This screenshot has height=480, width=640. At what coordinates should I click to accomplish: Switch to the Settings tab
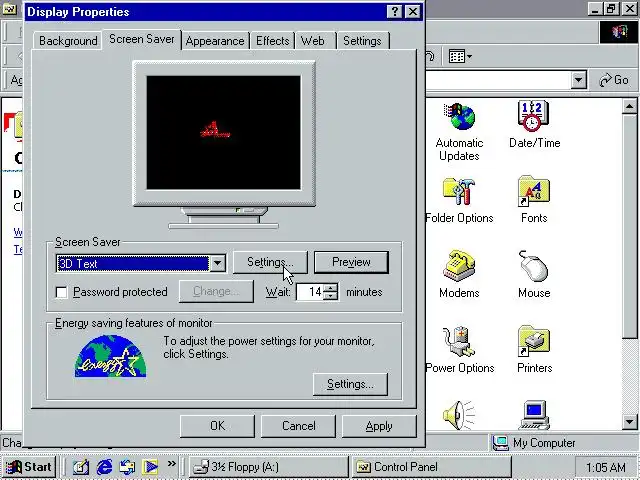click(x=362, y=41)
